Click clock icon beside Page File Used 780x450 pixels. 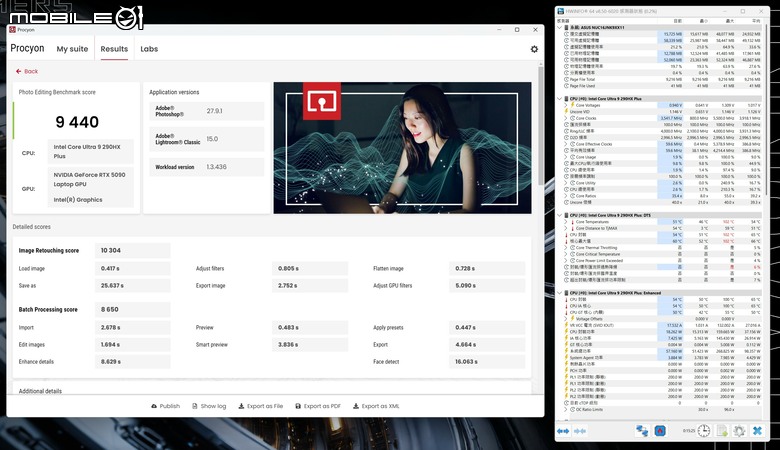567,86
